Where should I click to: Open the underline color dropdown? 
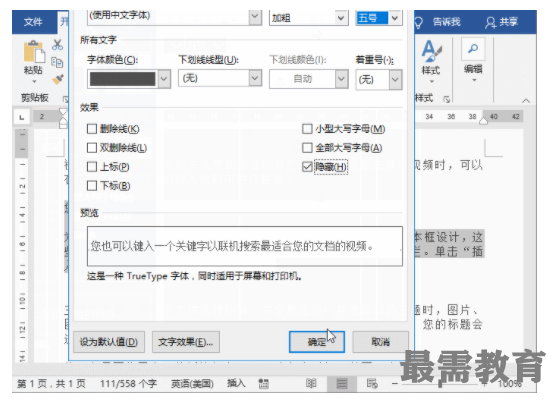coord(341,79)
